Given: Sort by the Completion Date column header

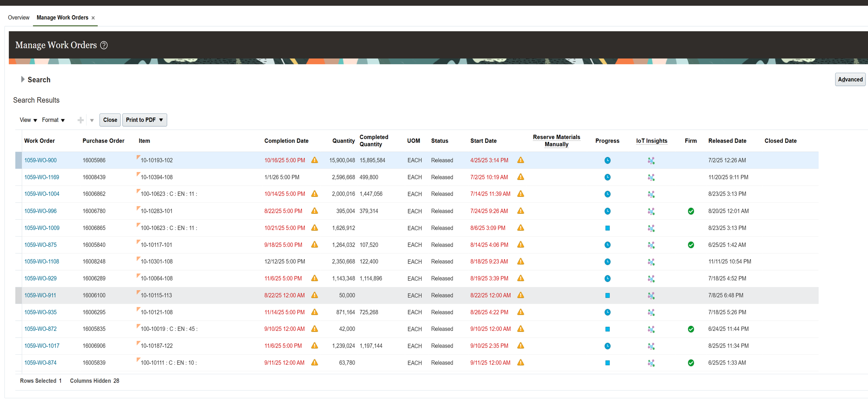Looking at the screenshot, I should (286, 141).
